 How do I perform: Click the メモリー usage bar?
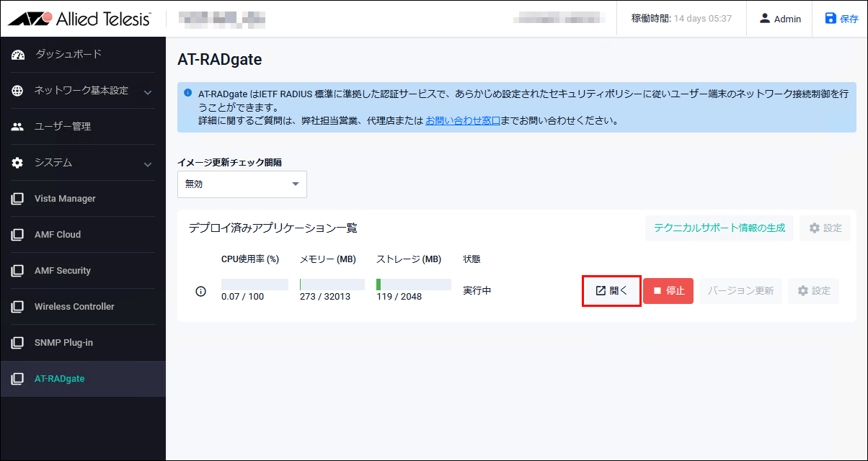[x=332, y=285]
